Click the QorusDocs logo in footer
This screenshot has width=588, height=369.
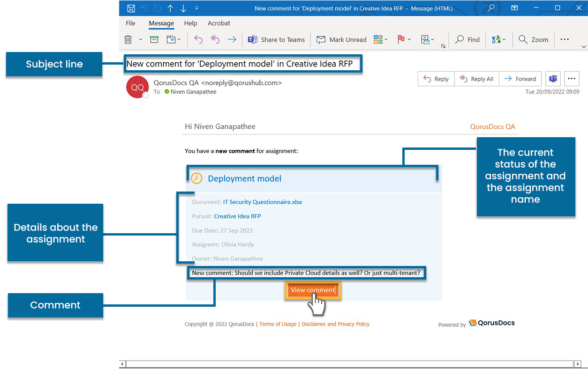(492, 323)
